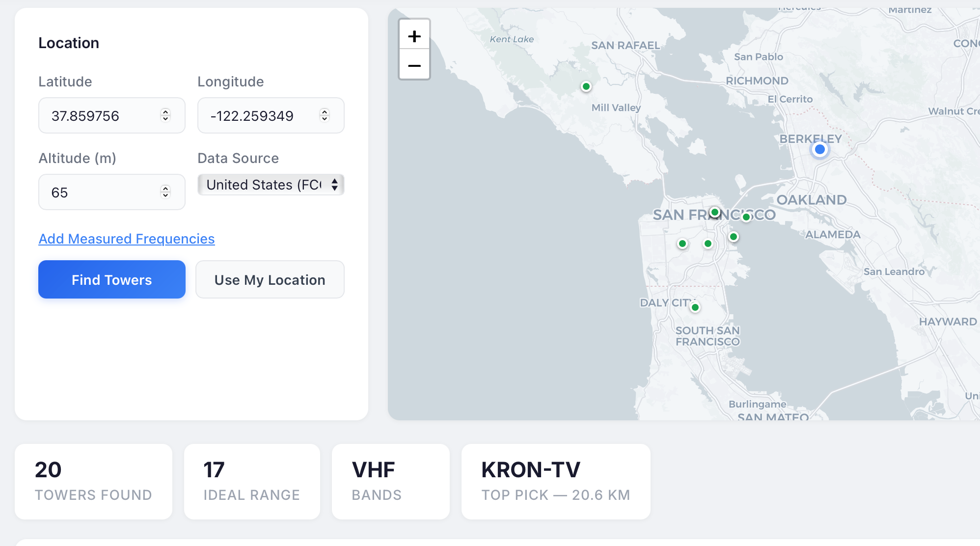Click the KRON-TV top pick card

555,482
